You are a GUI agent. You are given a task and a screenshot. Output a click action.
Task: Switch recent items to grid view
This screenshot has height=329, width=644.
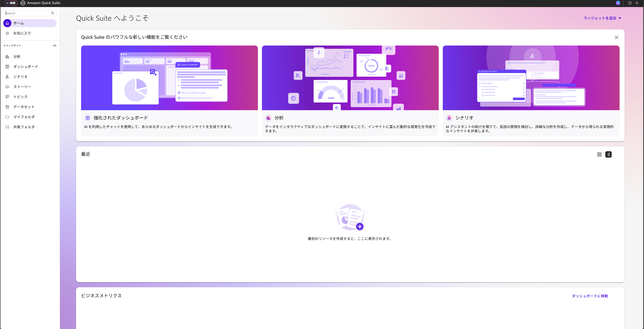(x=599, y=154)
